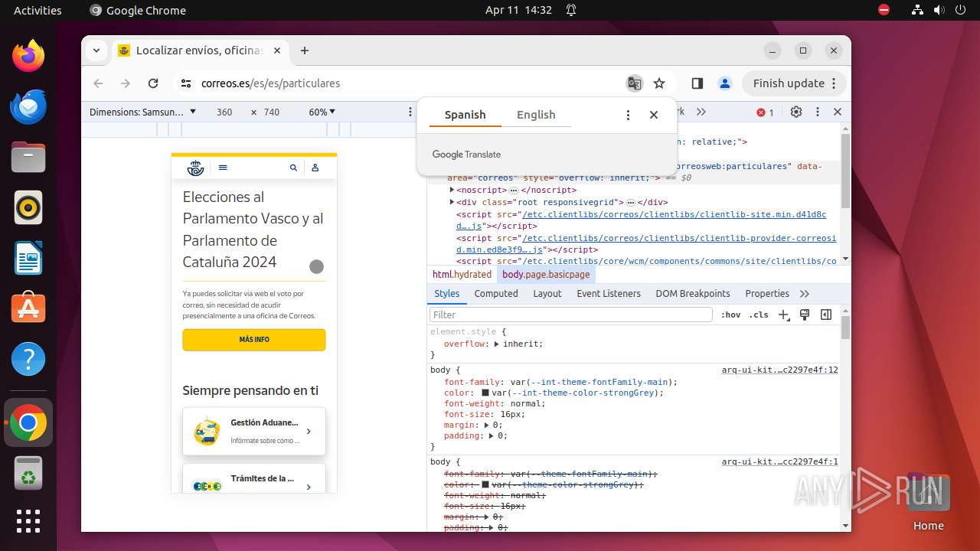Image resolution: width=980 pixels, height=551 pixels.
Task: Show more DevTools panel tabs
Action: click(x=701, y=112)
